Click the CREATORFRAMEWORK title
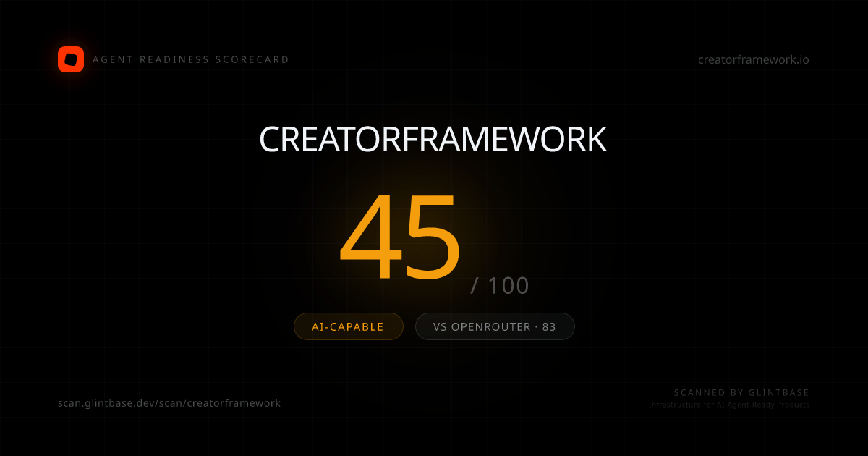The width and height of the screenshot is (868, 456). 433,140
